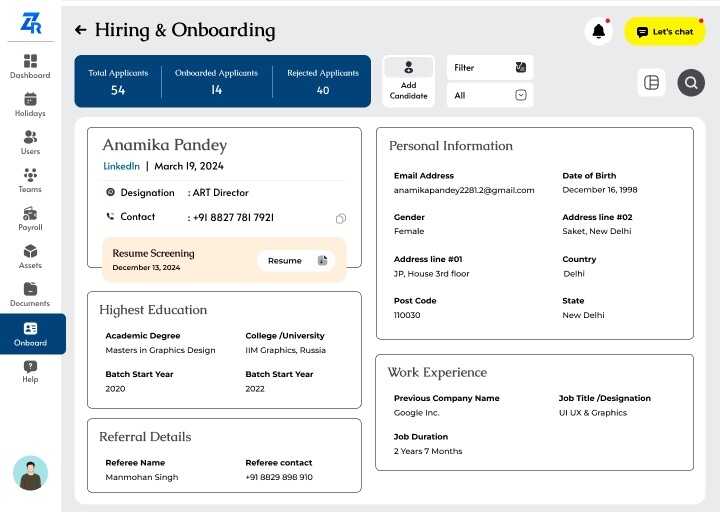The width and height of the screenshot is (720, 512).
Task: Open the search magnifier icon
Action: coord(691,83)
